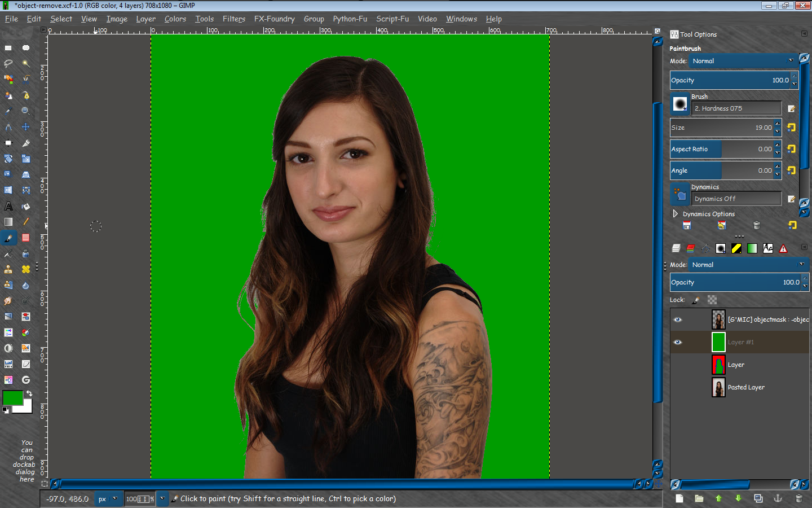Image resolution: width=812 pixels, height=508 pixels.
Task: Choose the Text tool
Action: [x=8, y=206]
